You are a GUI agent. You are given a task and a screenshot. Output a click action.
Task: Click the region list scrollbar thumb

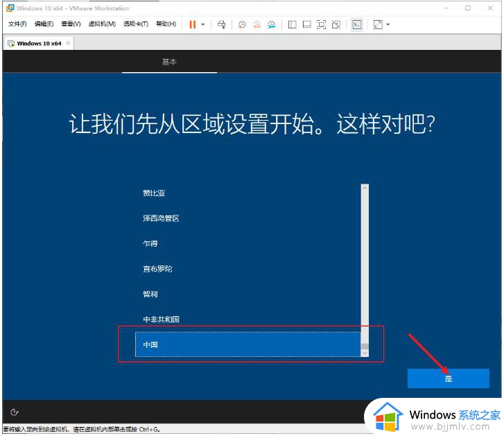(365, 347)
